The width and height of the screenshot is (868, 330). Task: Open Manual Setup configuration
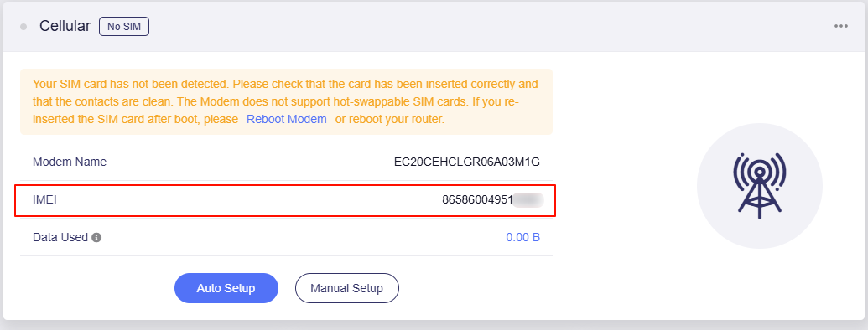point(347,288)
